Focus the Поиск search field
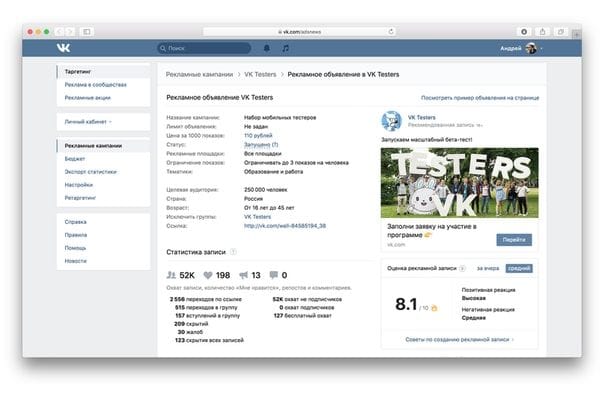The image size is (604, 396). click(204, 48)
